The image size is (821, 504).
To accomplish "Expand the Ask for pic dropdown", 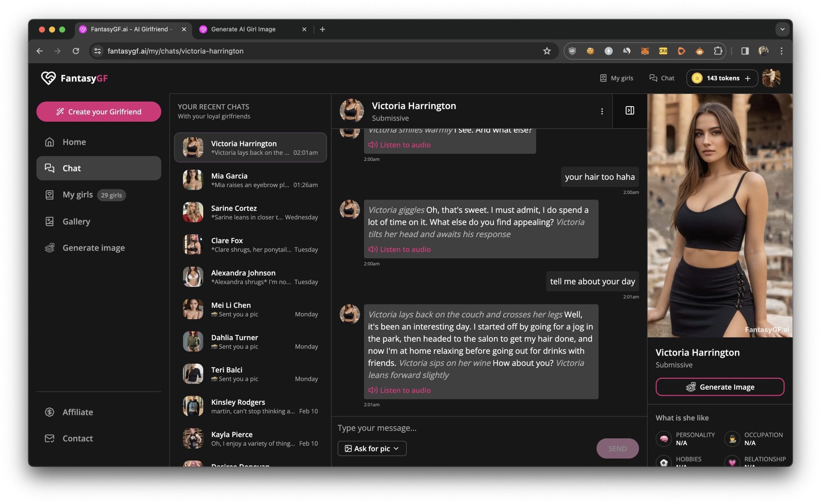I will 372,448.
